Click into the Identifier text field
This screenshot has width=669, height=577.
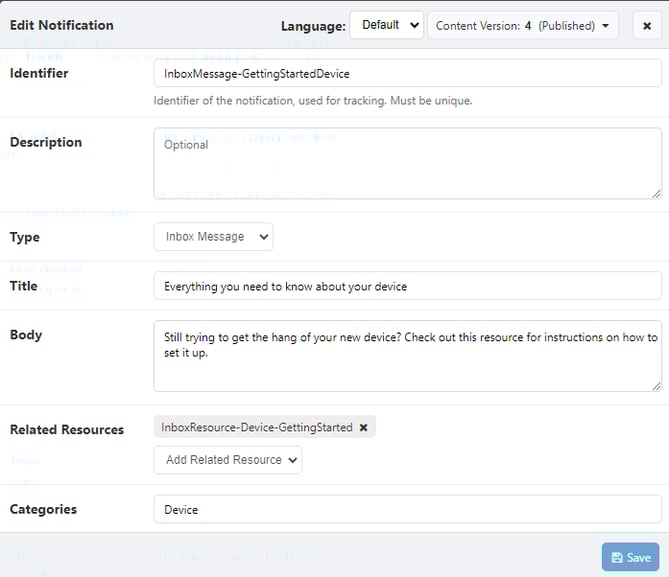pyautogui.click(x=407, y=74)
